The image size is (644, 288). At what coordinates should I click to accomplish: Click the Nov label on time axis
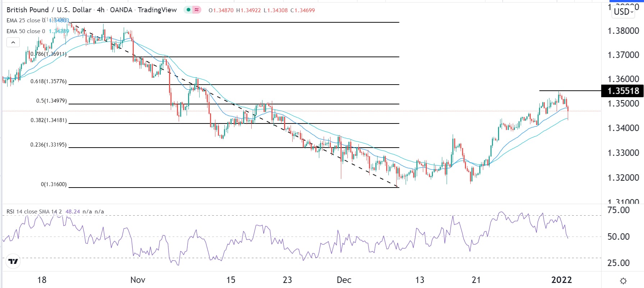click(x=138, y=280)
